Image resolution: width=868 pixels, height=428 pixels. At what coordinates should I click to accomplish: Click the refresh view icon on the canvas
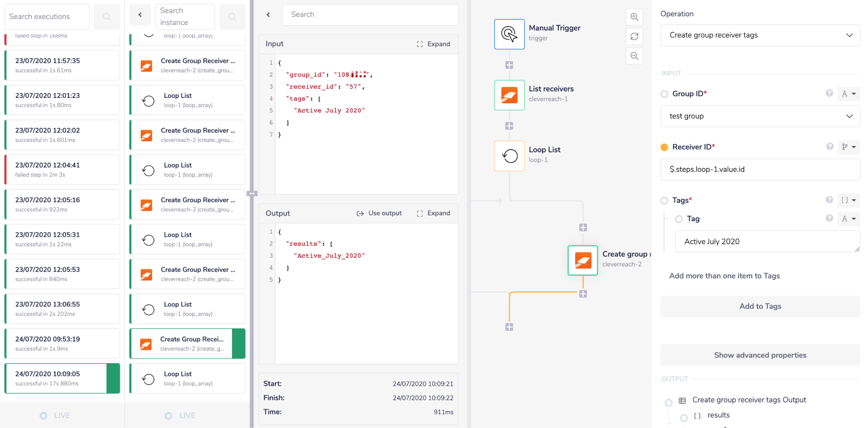(634, 36)
